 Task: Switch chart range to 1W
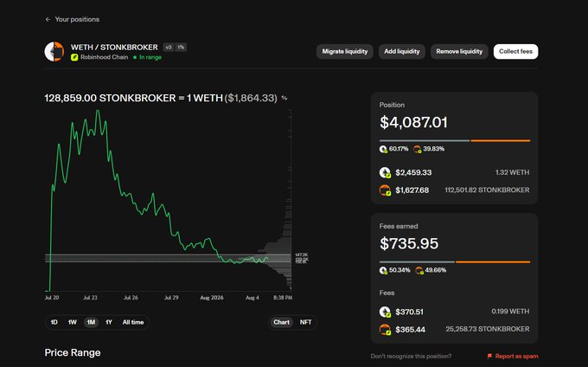[x=73, y=322]
